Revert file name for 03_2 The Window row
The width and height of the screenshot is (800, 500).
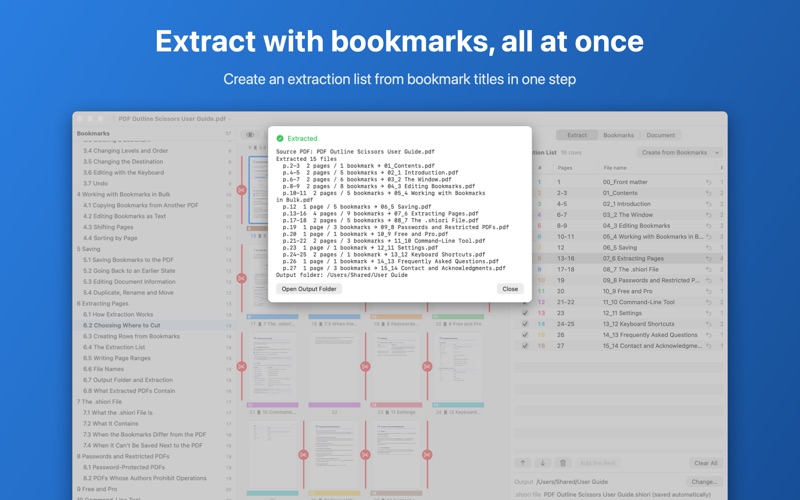pos(709,215)
